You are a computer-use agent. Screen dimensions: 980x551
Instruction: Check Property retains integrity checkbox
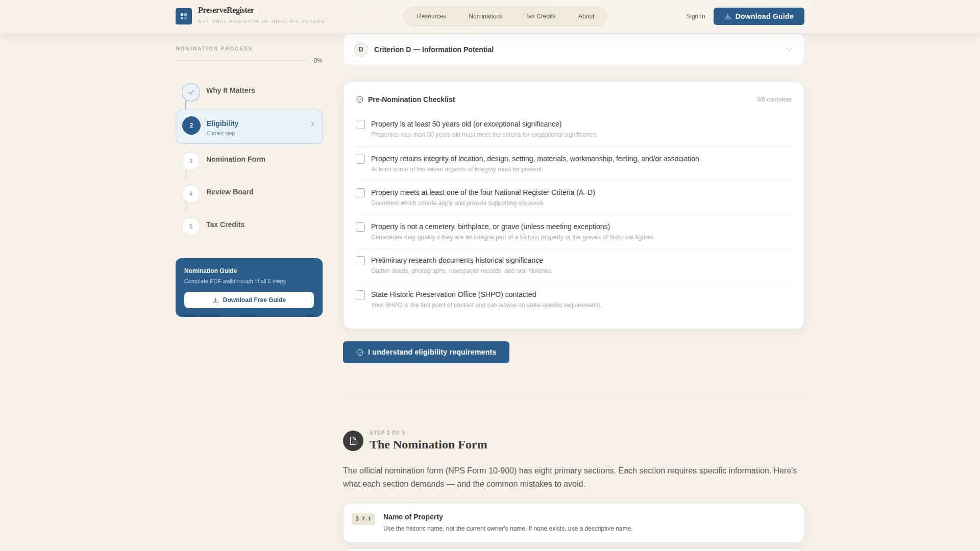point(360,159)
